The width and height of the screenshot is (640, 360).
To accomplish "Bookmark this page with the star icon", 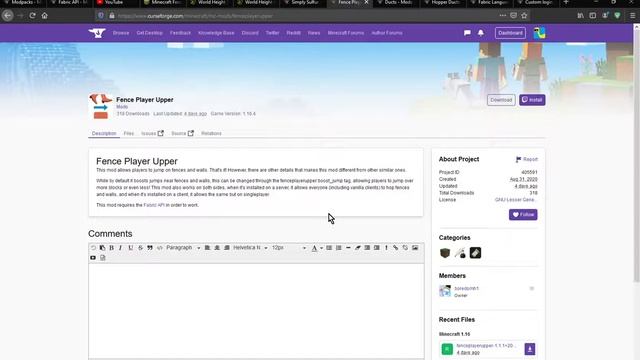I will [x=524, y=16].
